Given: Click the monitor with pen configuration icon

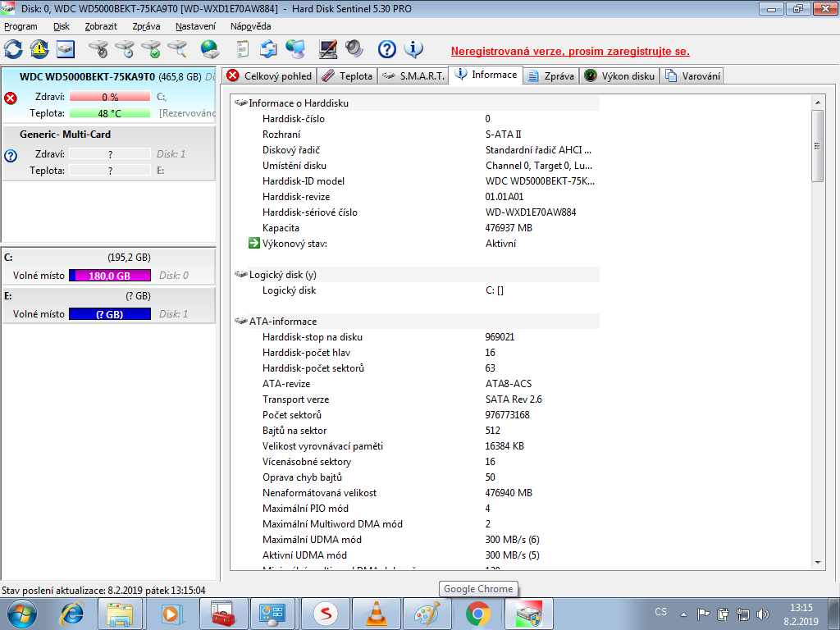Looking at the screenshot, I should pos(328,48).
